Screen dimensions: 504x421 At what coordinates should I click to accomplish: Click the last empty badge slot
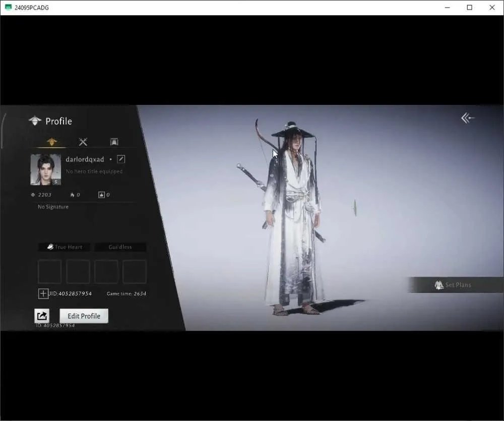coord(135,272)
